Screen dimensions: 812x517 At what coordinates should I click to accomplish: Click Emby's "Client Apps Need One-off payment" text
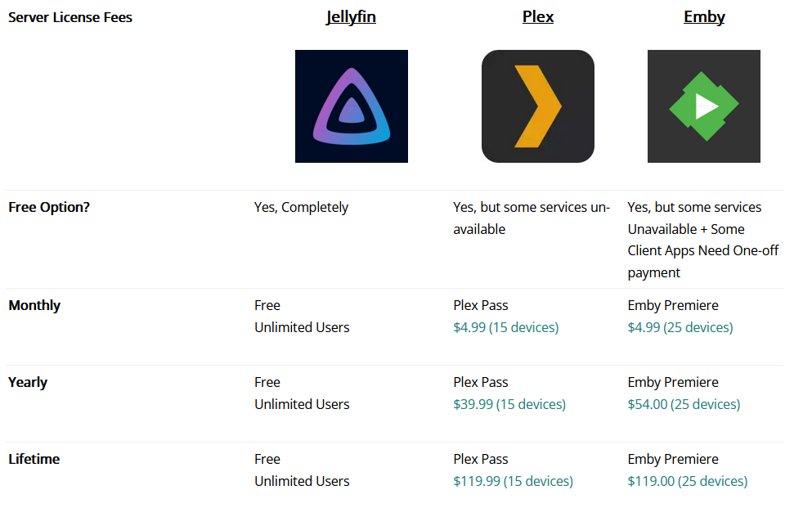click(702, 251)
